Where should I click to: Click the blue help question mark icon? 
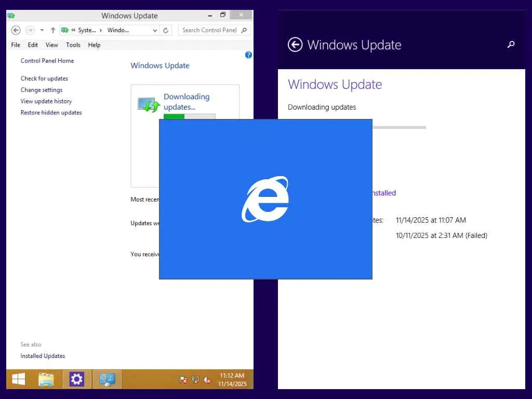(248, 55)
